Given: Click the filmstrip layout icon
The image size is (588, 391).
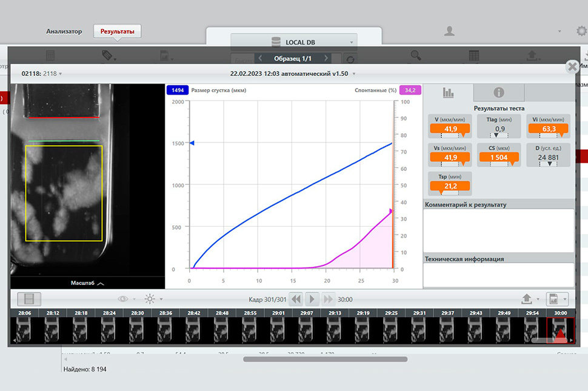Looking at the screenshot, I should point(29,299).
